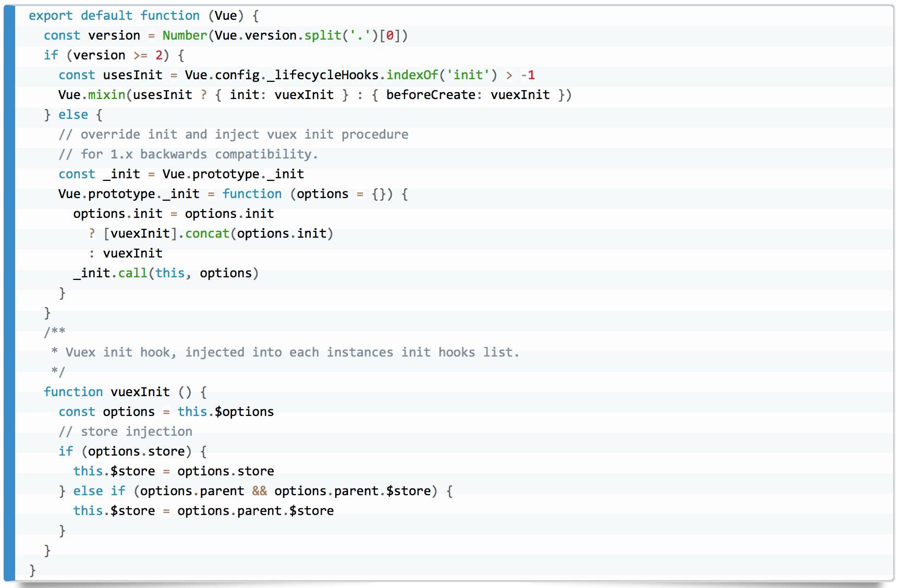Image resolution: width=902 pixels, height=588 pixels.
Task: Click the 'if (options.store) {' line
Action: [x=132, y=451]
